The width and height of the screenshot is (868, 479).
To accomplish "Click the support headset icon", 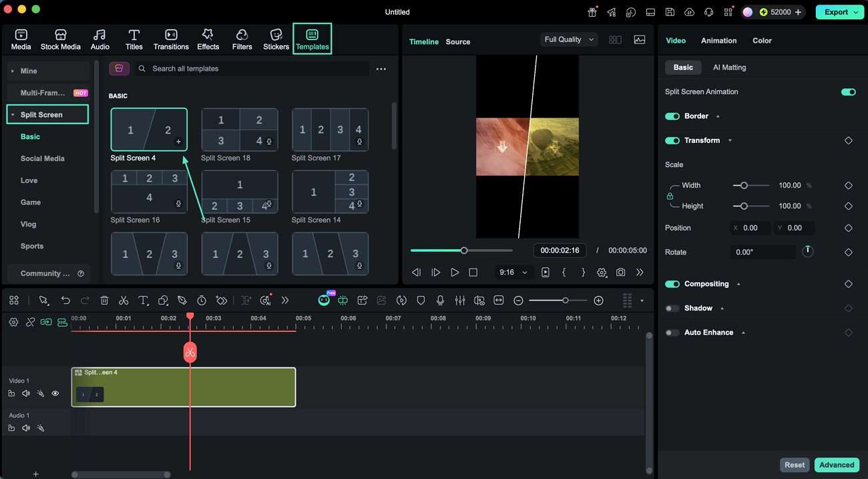I will 709,12.
